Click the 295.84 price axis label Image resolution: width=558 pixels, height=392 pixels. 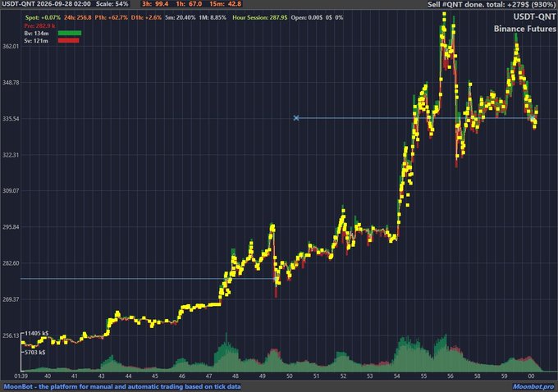[10, 227]
